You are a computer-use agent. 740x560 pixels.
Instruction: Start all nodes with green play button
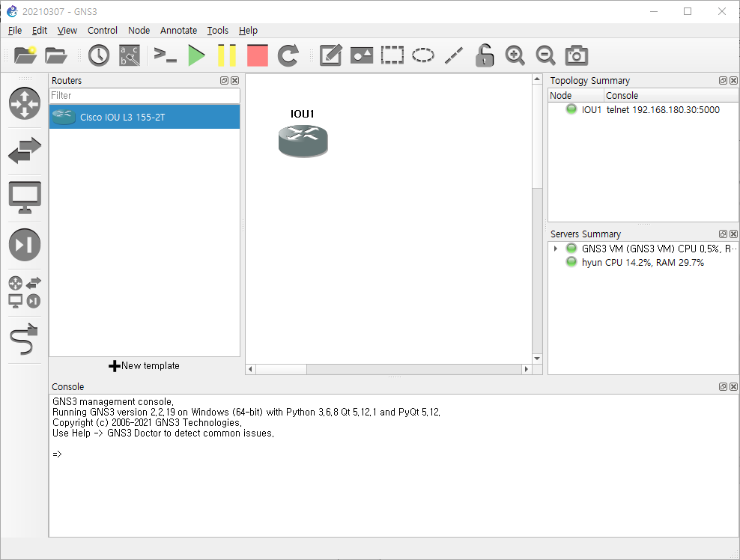(x=196, y=55)
